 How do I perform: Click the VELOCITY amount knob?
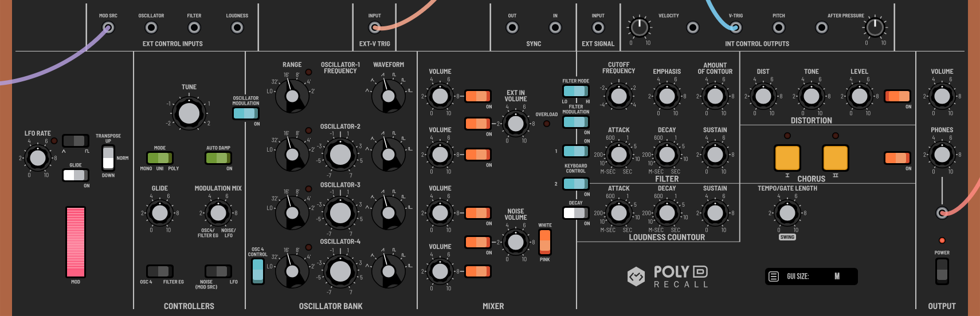coord(640,27)
